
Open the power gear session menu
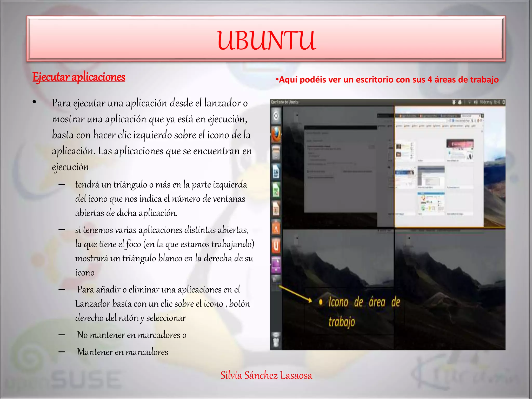pyautogui.click(x=503, y=102)
